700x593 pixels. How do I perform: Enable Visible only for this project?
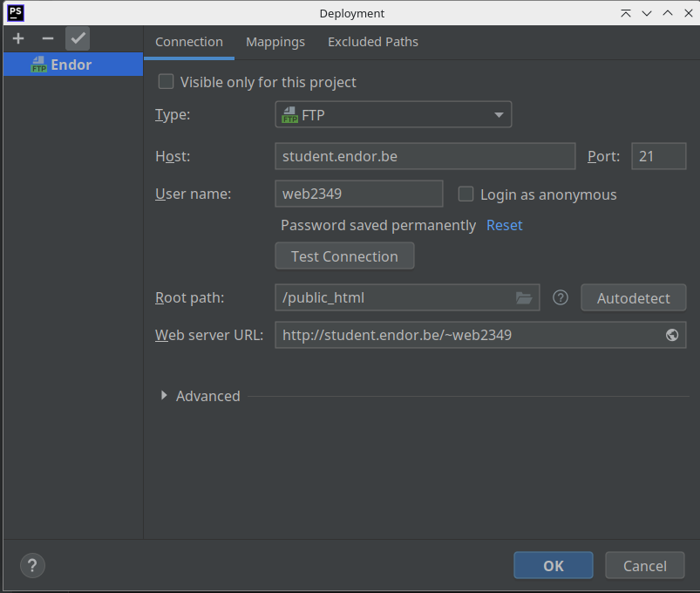(166, 82)
